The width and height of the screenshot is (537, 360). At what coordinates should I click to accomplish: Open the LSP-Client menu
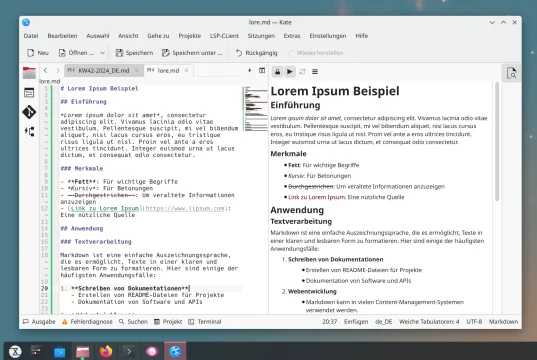[x=224, y=36]
